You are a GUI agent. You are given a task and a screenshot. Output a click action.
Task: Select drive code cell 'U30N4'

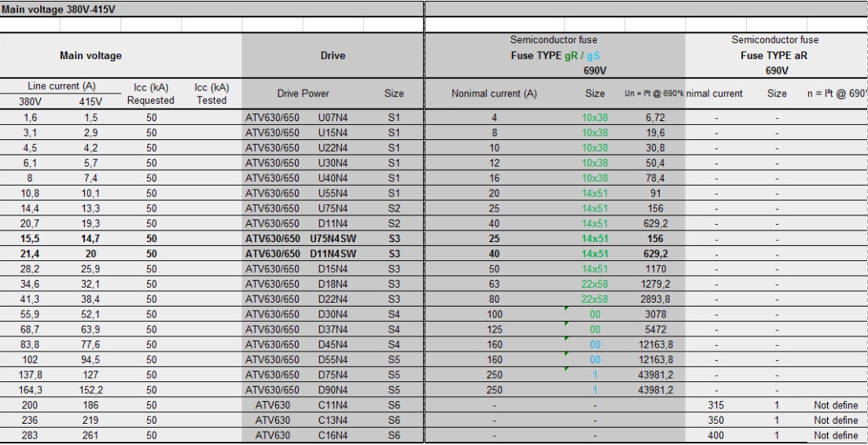[x=333, y=163]
